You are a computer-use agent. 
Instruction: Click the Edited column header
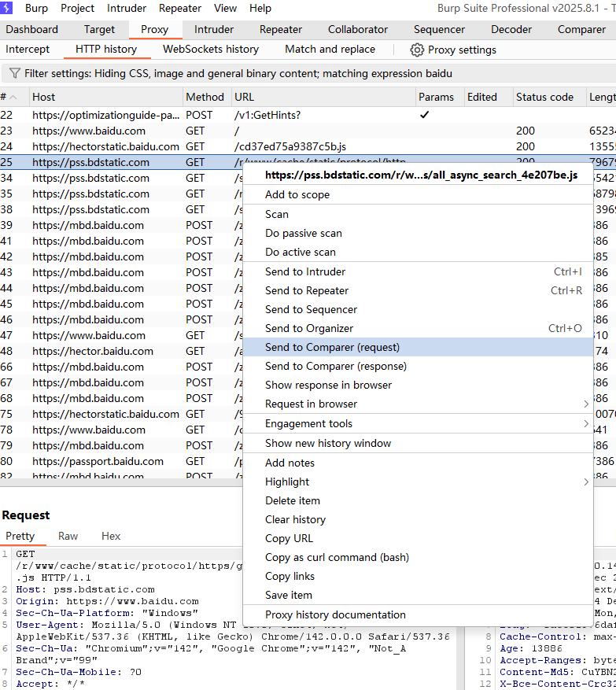(489, 98)
